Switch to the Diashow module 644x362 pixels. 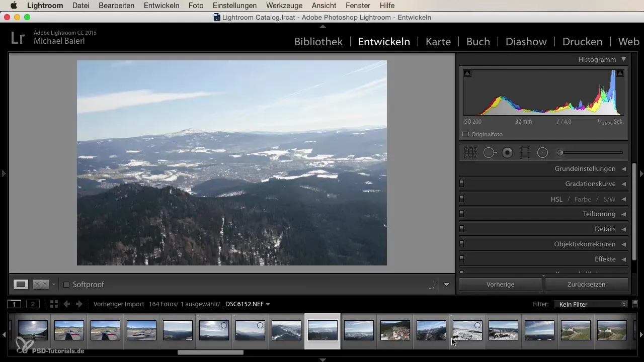click(526, 42)
